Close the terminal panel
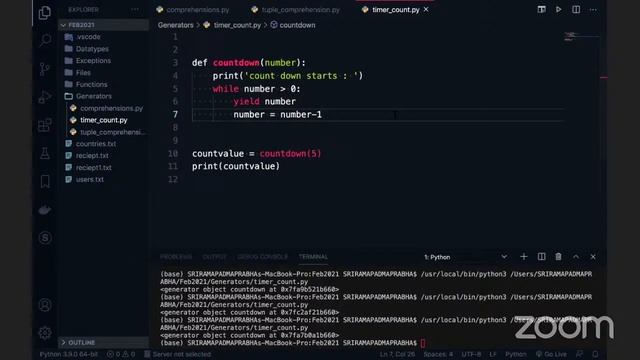Viewport: 640px width, 360px height. tap(593, 257)
